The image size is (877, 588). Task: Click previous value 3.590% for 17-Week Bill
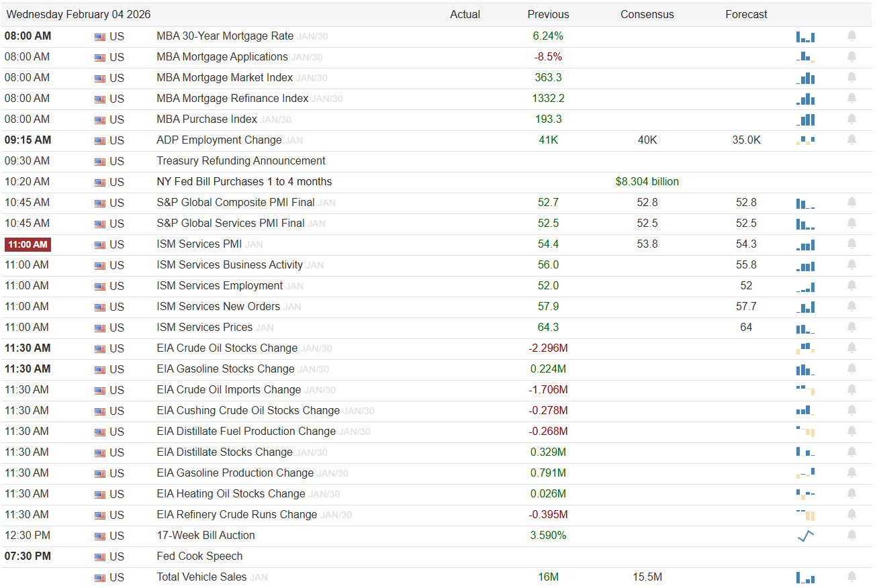point(548,535)
